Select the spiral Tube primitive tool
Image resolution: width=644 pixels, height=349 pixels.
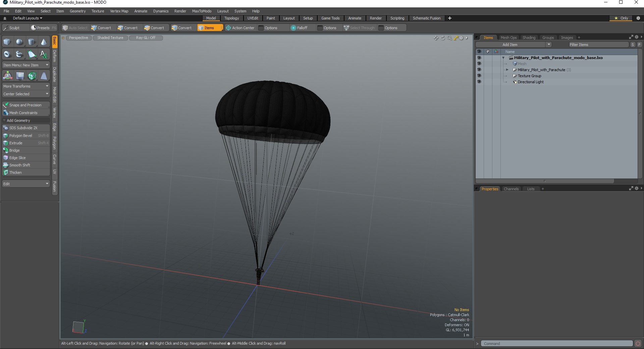(x=19, y=54)
